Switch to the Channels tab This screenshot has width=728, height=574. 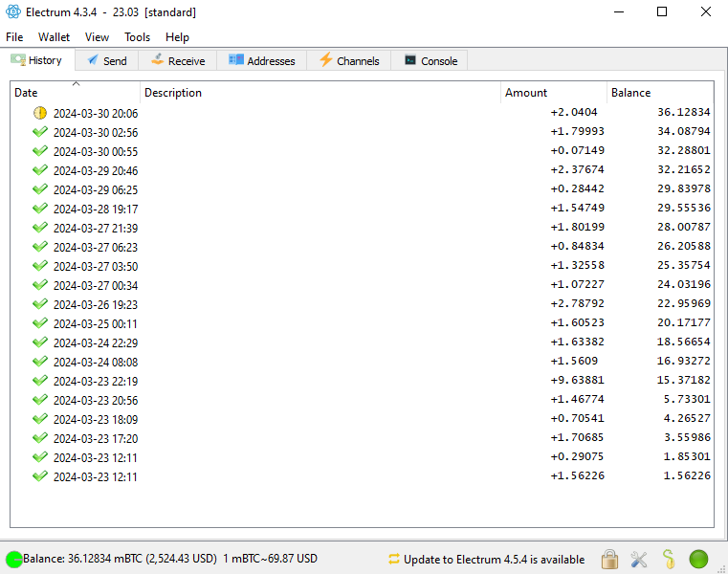click(349, 61)
